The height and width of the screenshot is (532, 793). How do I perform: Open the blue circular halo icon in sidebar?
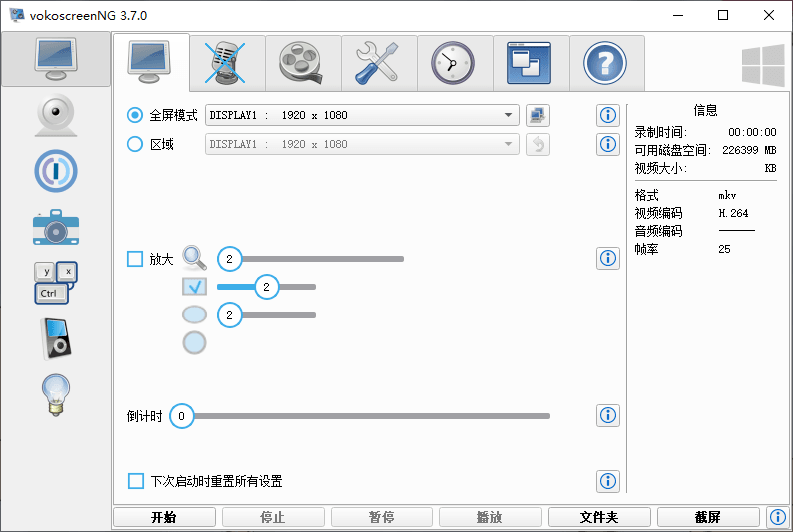(56, 171)
